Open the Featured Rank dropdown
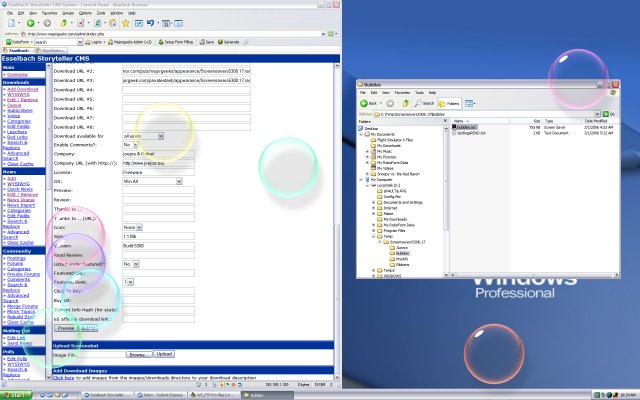640x400 pixels. 131,282
